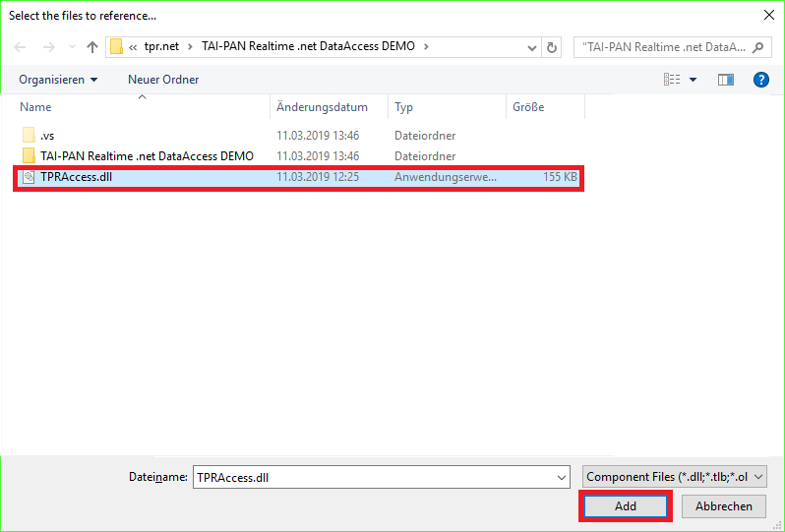Open the Organisieren menu
This screenshot has height=532, width=785.
pos(59,80)
